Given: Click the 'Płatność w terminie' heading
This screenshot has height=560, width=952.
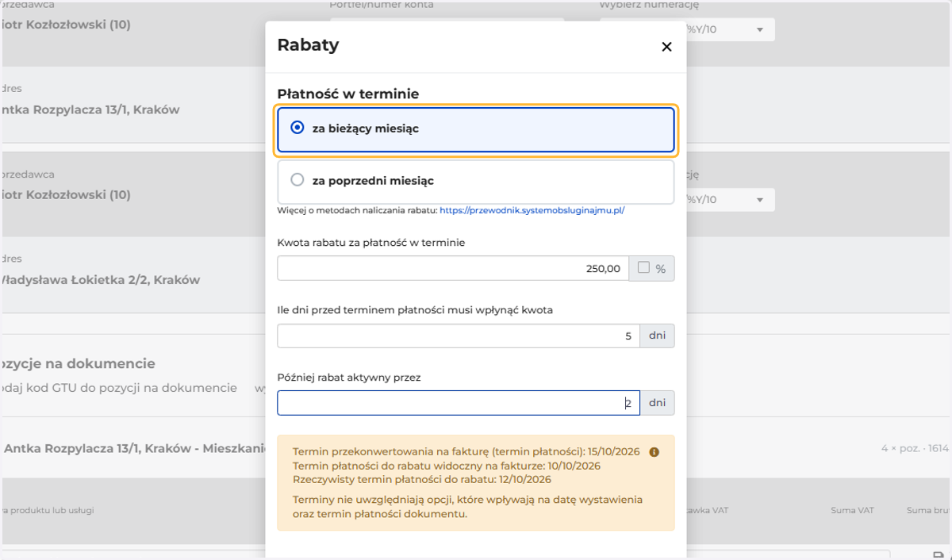Looking at the screenshot, I should tap(347, 94).
